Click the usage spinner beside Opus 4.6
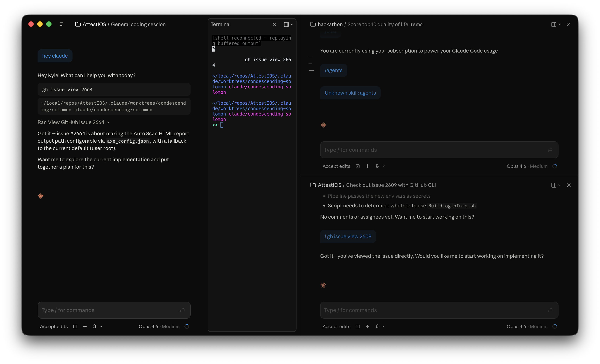The width and height of the screenshot is (600, 364). coord(187,326)
